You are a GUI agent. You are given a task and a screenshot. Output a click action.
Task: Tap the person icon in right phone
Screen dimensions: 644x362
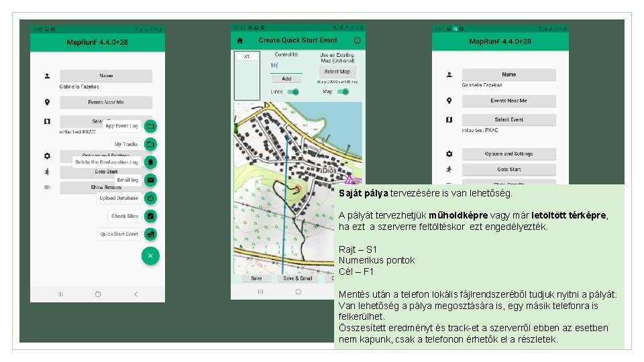(x=449, y=74)
